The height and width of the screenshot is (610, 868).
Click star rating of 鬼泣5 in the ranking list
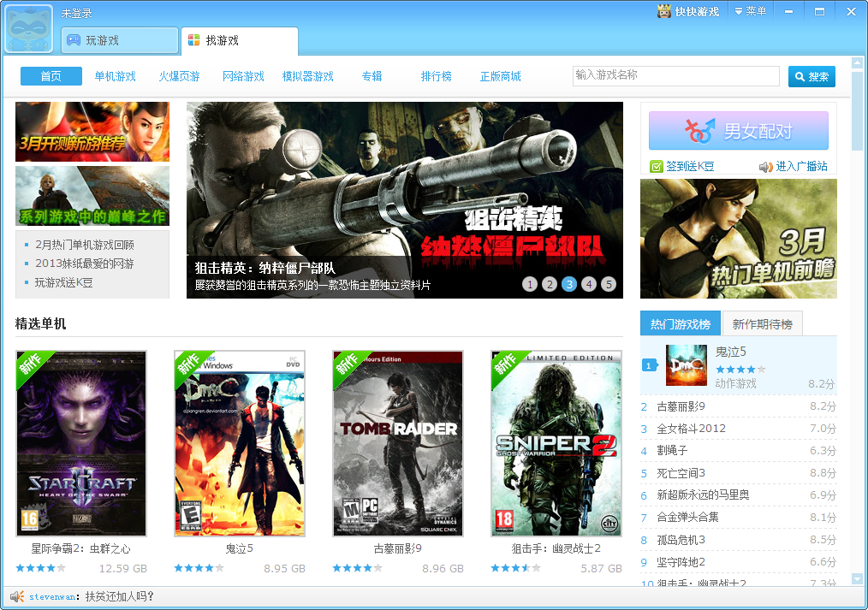[740, 369]
